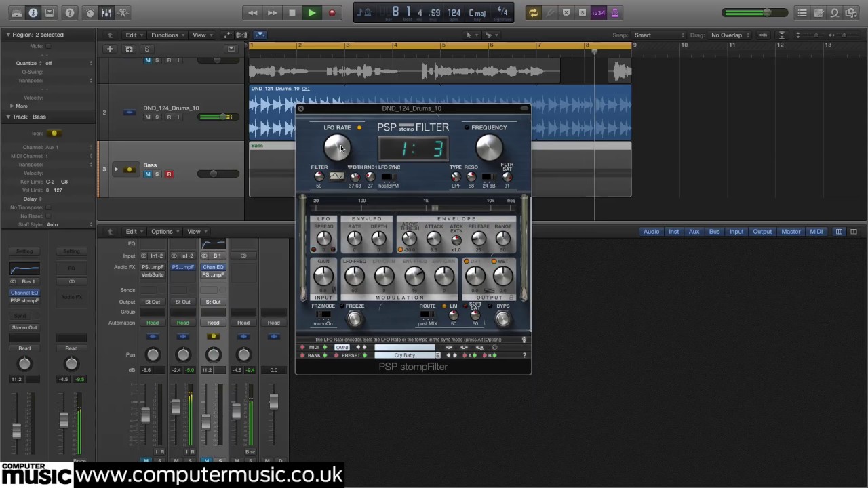868x488 pixels.
Task: Open Quick Help question mark
Action: [70, 13]
